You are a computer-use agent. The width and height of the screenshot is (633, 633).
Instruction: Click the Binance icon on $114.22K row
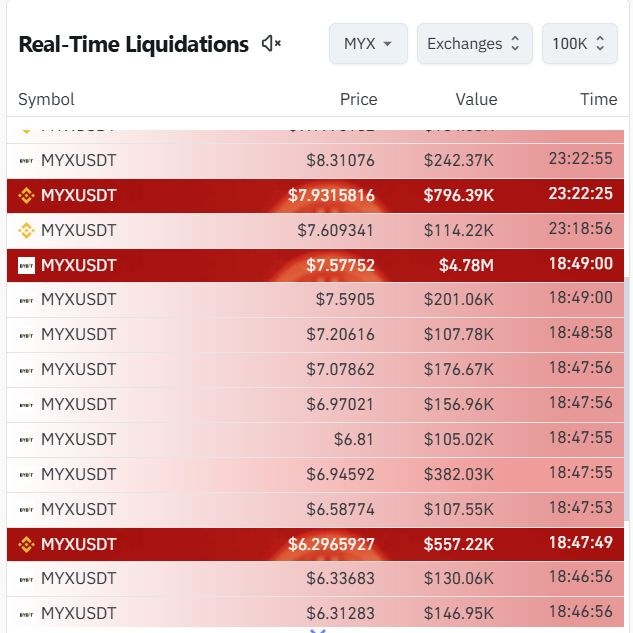pos(26,231)
